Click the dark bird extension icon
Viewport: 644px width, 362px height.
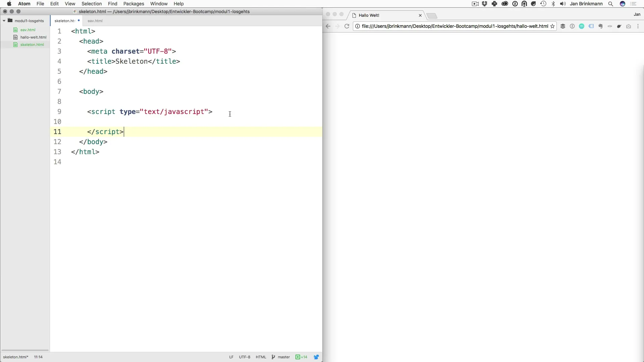619,26
